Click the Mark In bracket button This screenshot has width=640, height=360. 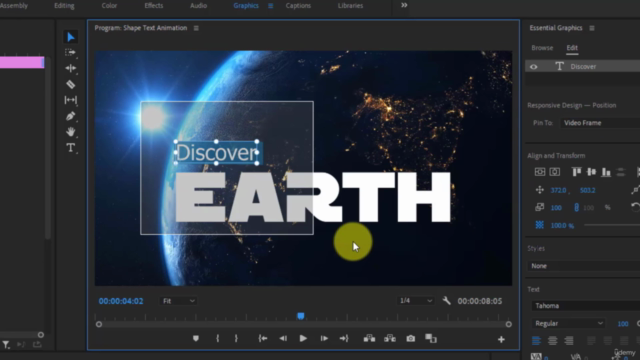tap(218, 338)
